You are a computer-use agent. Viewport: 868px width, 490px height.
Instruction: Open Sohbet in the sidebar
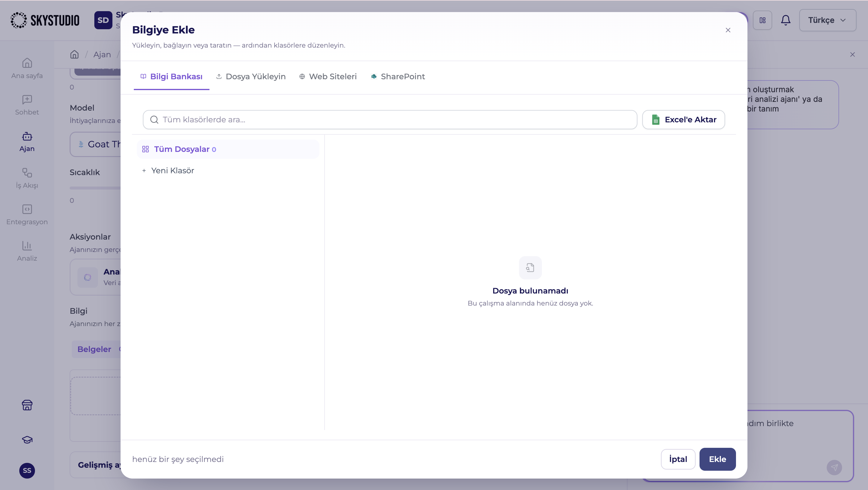point(27,105)
